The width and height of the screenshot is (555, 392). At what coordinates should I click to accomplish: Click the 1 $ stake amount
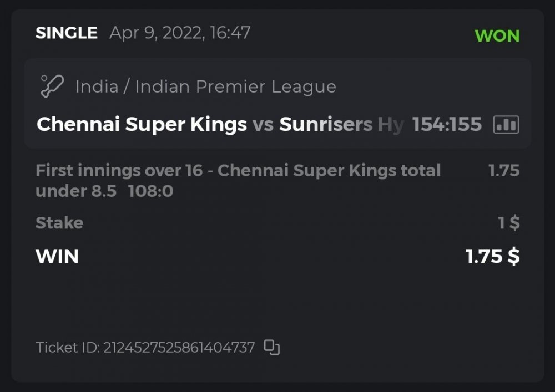pos(508,223)
